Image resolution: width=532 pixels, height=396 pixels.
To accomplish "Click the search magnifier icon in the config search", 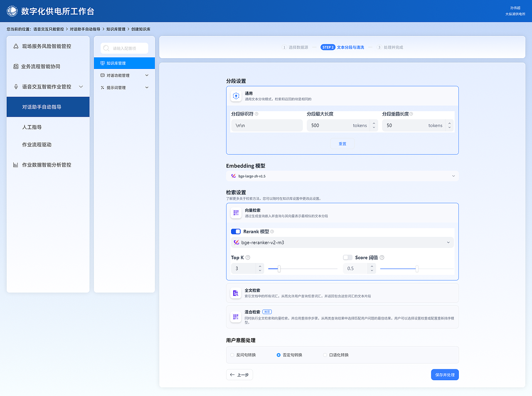I will [106, 48].
